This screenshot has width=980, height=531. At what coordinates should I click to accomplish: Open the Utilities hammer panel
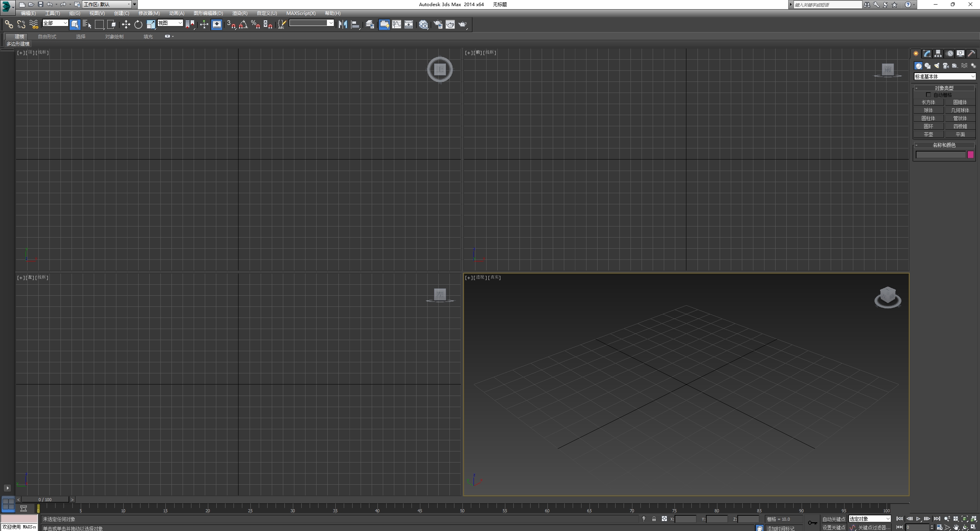(x=971, y=54)
